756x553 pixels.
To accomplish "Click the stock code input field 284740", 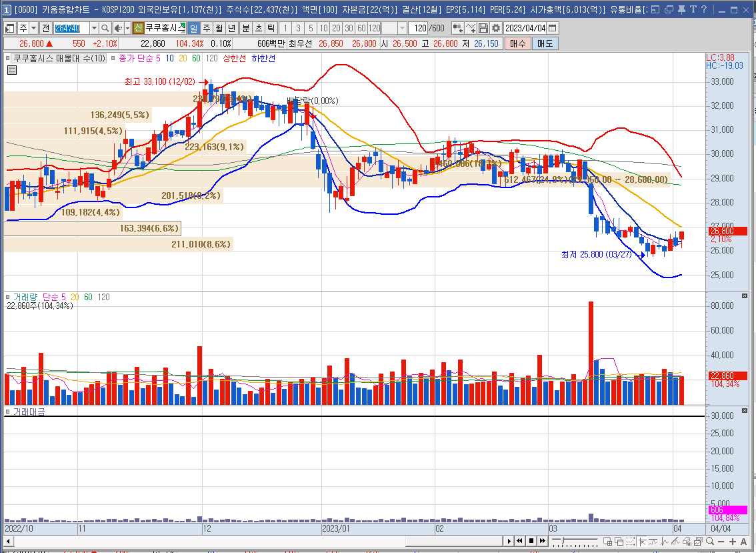I will 71,29.
